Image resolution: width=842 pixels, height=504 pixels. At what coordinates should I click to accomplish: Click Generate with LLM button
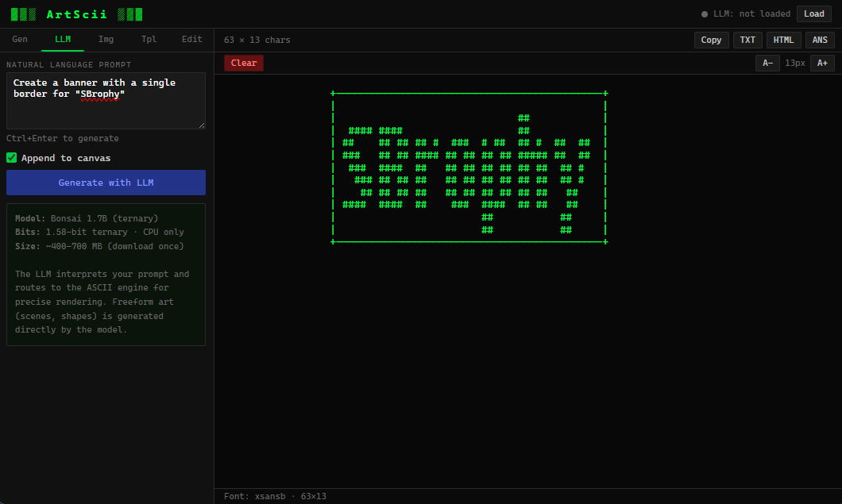pos(106,183)
